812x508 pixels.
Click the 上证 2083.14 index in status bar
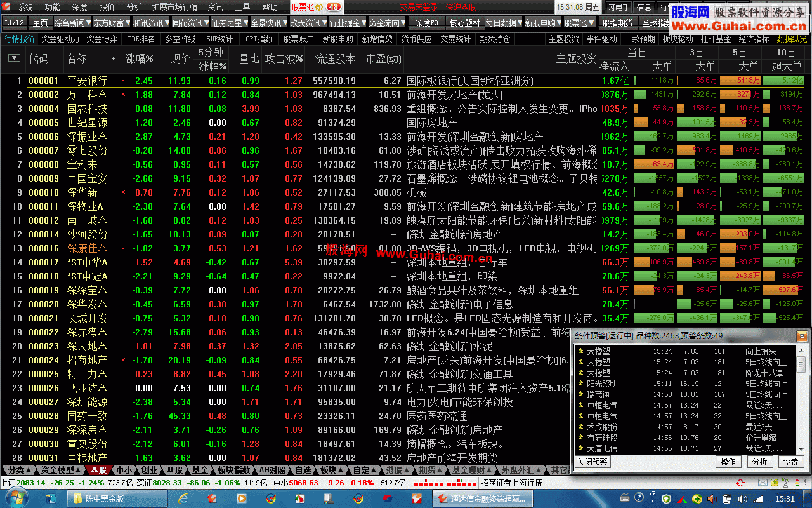click(x=23, y=483)
